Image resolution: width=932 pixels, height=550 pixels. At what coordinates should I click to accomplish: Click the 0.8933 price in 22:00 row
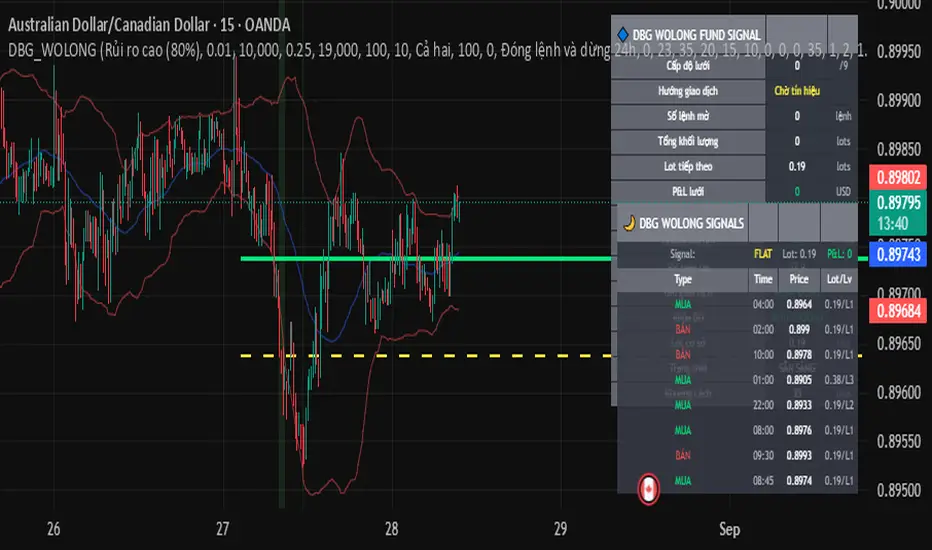point(799,405)
